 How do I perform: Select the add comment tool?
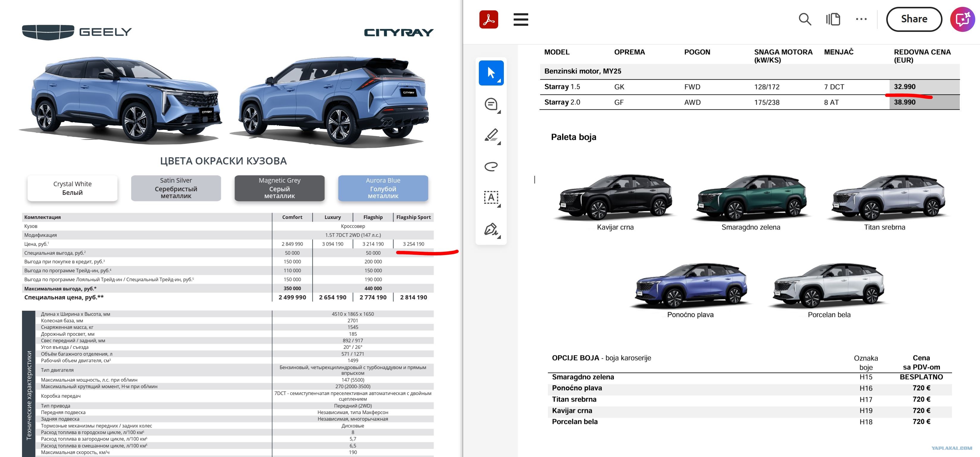491,104
